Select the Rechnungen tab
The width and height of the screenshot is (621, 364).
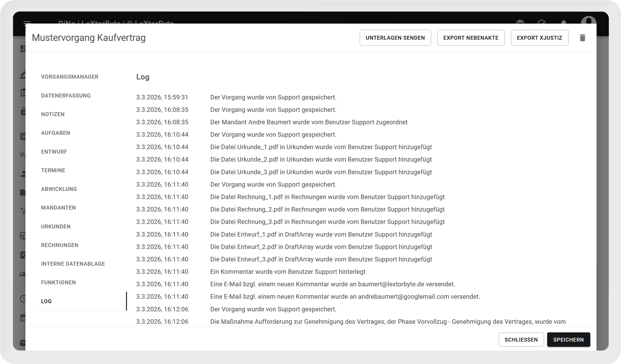click(x=60, y=245)
